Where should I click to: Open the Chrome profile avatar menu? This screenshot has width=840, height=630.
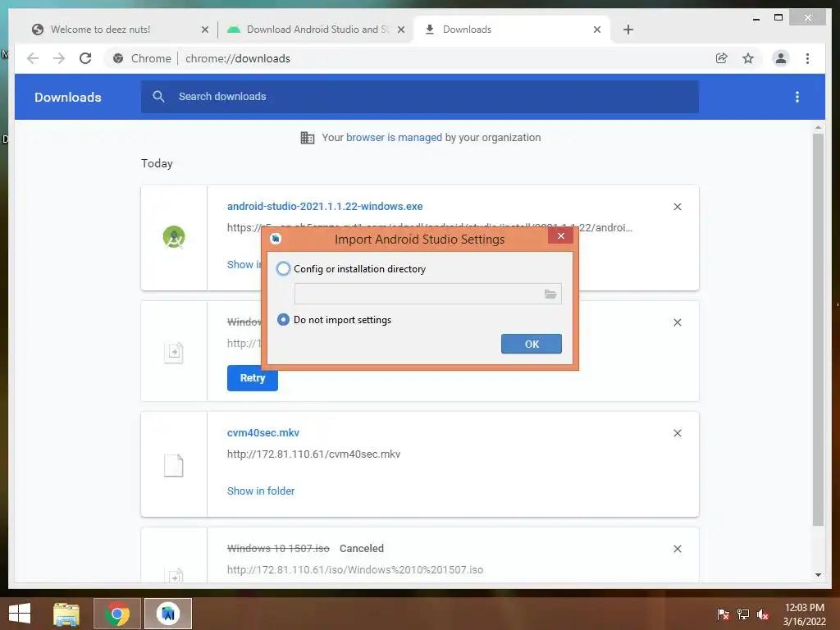point(781,58)
